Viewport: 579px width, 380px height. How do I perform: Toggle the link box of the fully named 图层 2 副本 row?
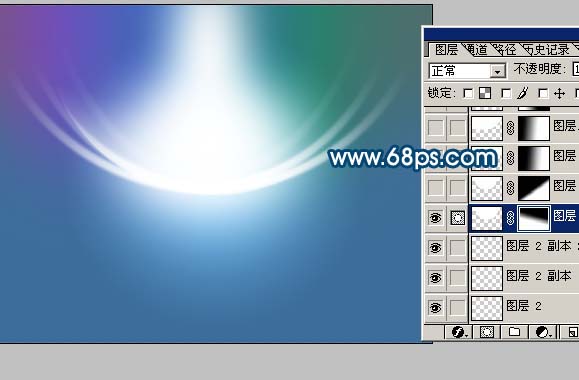point(458,278)
